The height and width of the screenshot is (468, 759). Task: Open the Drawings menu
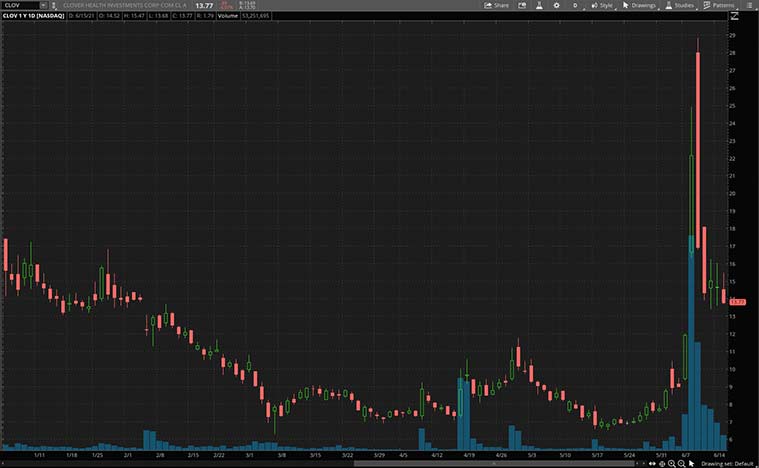pyautogui.click(x=639, y=5)
